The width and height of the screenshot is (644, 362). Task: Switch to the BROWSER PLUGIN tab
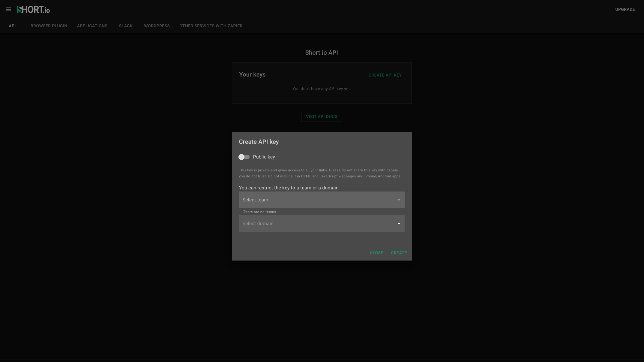[x=49, y=26]
